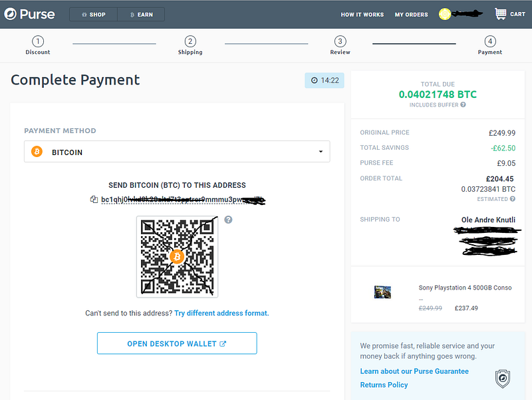Go to HOW IT WORKS page
The height and width of the screenshot is (400, 532).
click(x=362, y=15)
